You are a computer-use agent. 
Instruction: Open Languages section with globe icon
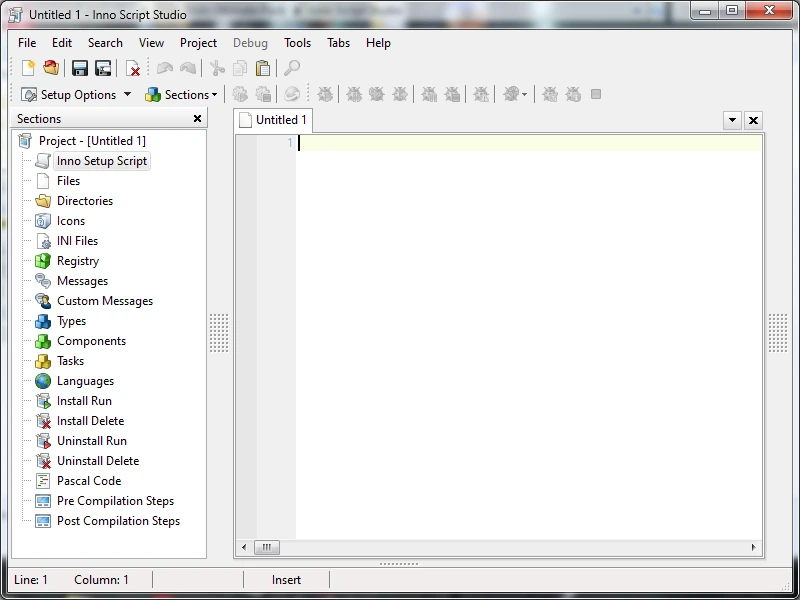point(85,381)
